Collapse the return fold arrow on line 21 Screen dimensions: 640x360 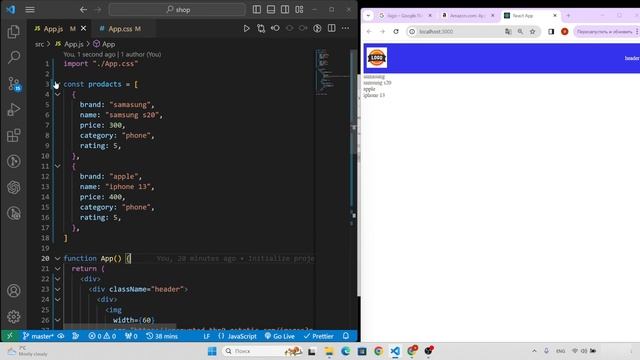coord(58,269)
